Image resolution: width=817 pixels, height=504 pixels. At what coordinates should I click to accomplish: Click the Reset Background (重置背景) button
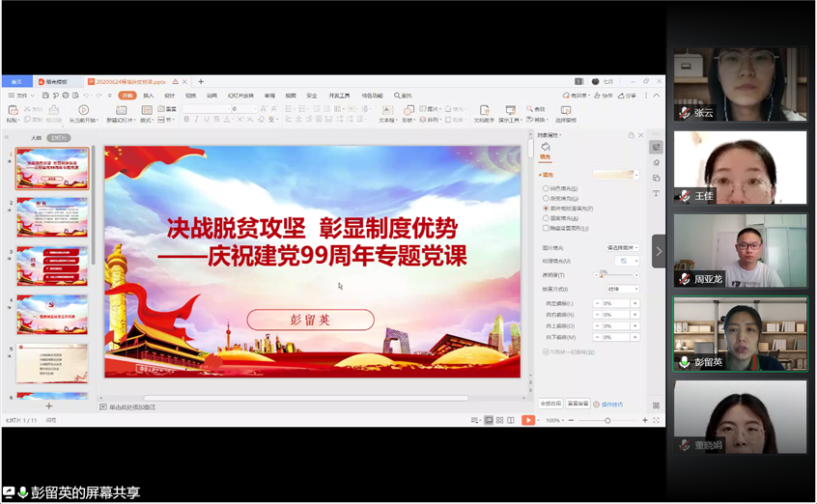(x=578, y=404)
